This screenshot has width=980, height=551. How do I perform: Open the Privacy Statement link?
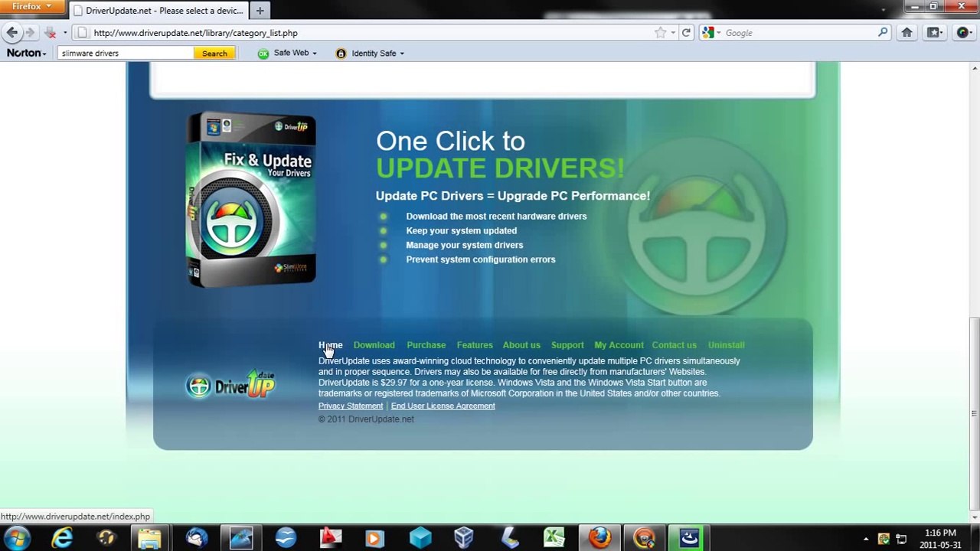point(351,406)
